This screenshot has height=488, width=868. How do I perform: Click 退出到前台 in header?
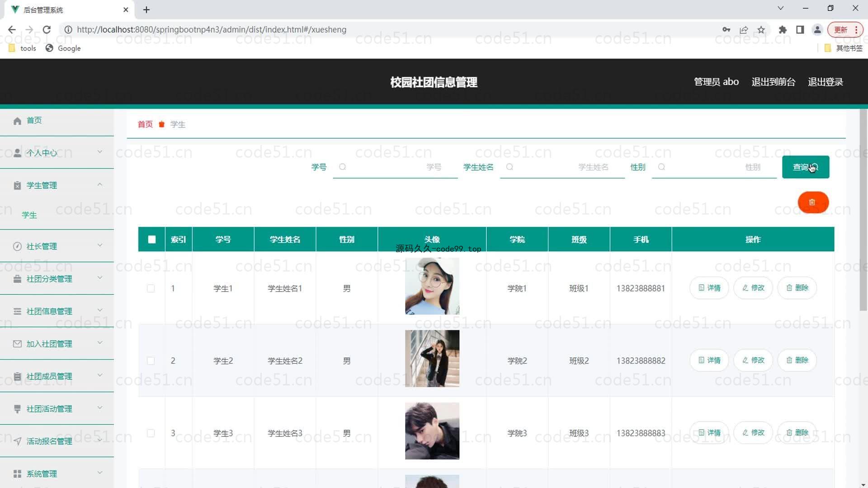[774, 82]
